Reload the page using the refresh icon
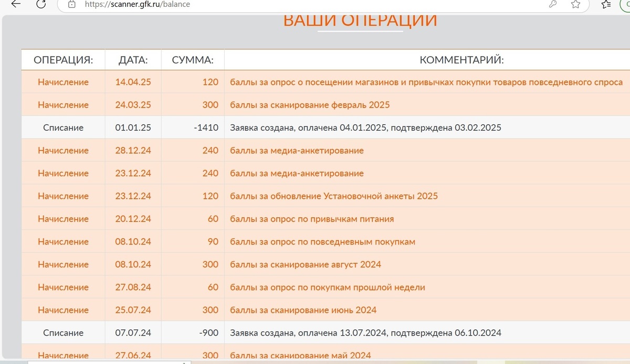Viewport: 630px width, 364px height. (41, 5)
